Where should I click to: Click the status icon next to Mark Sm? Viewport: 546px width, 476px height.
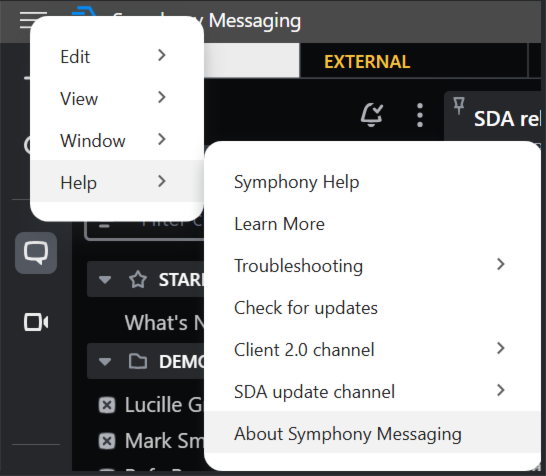[107, 441]
